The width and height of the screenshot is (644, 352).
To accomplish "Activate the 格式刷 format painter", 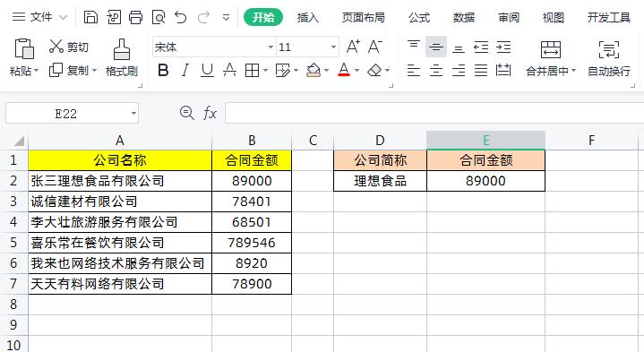I will [x=122, y=57].
